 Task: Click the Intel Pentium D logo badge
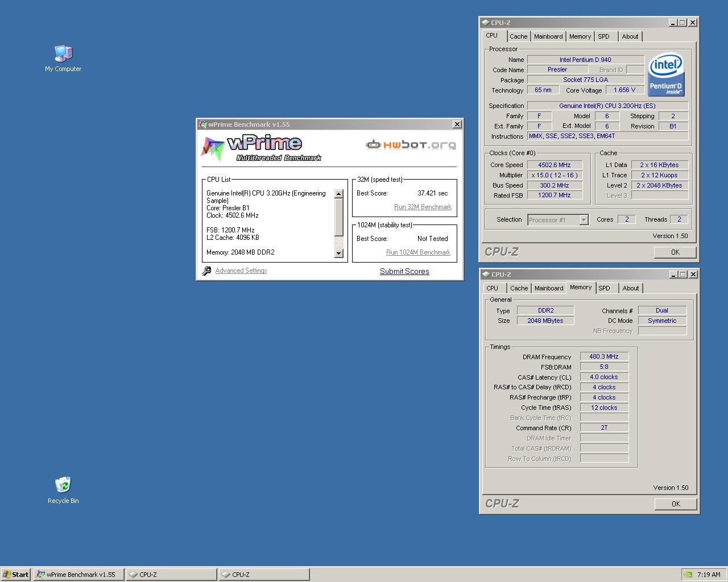667,76
